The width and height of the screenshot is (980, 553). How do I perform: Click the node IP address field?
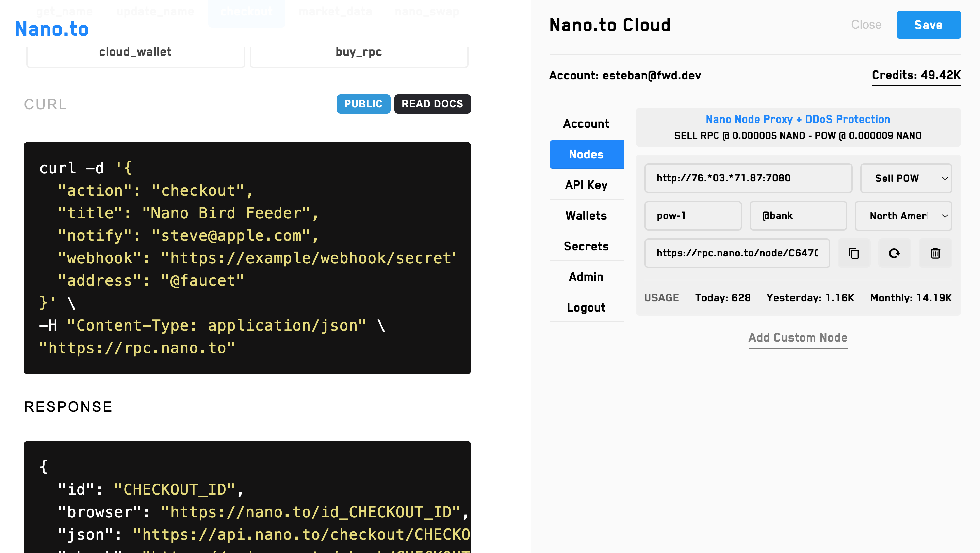point(748,178)
